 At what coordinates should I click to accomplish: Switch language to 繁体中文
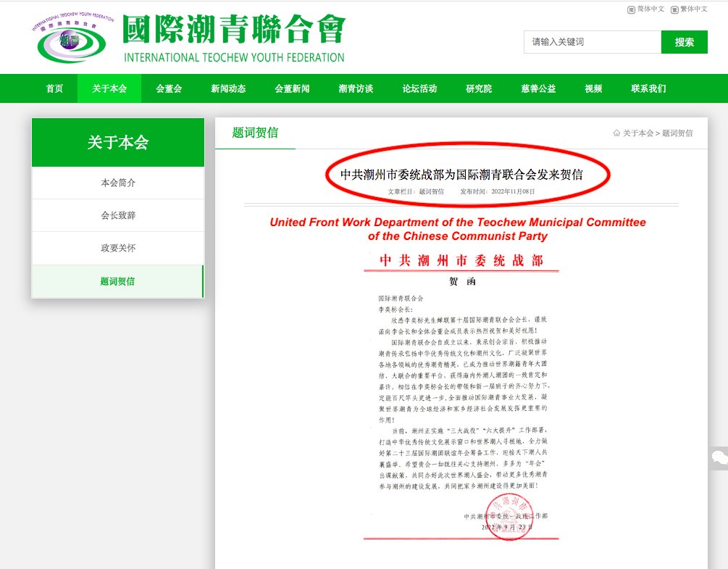pos(689,9)
